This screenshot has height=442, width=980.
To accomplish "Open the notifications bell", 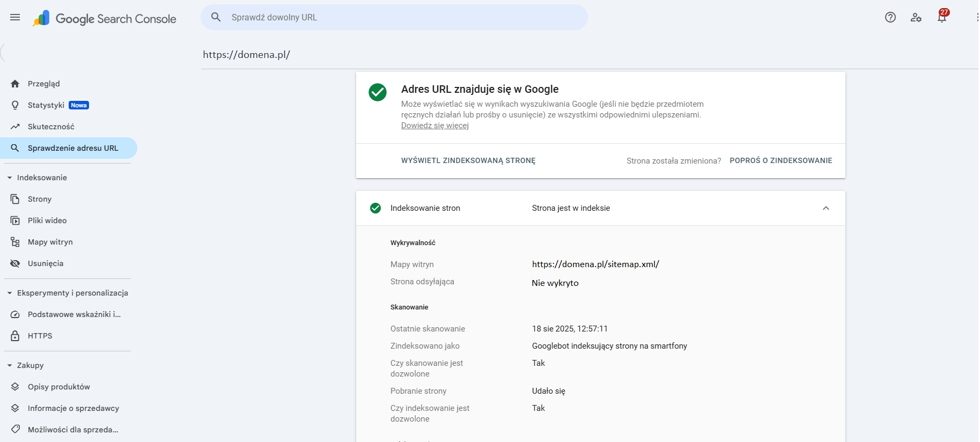I will (942, 17).
